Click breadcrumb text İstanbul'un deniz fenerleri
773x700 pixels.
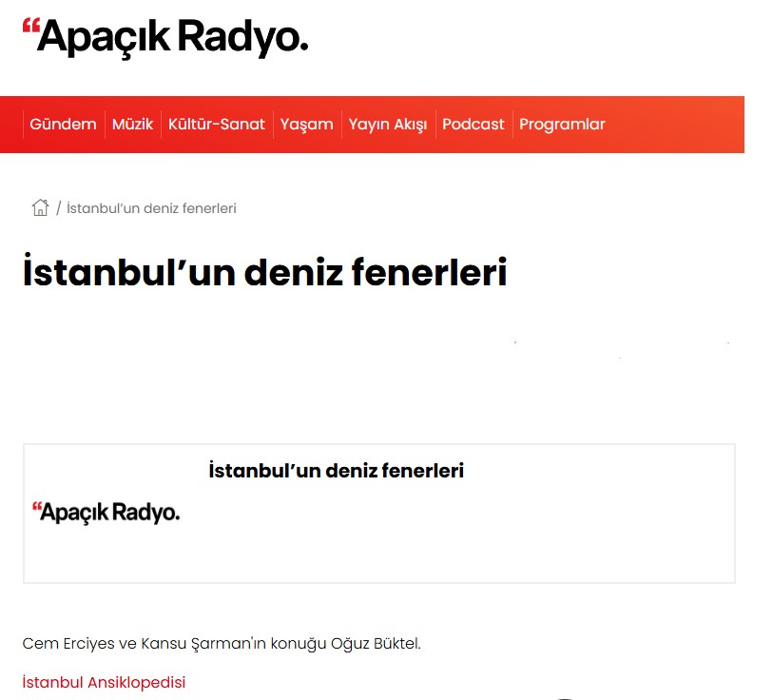click(151, 208)
